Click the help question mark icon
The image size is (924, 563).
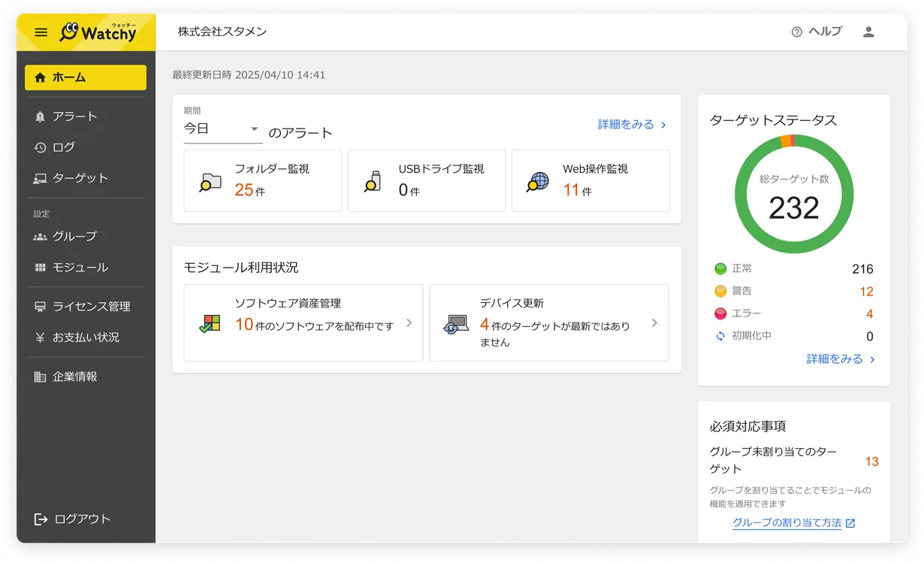[x=797, y=32]
